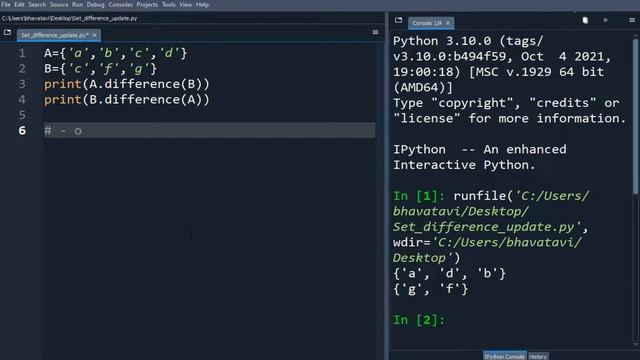Image resolution: width=640 pixels, height=360 pixels.
Task: Switch to the IPython Console tab
Action: coord(505,356)
